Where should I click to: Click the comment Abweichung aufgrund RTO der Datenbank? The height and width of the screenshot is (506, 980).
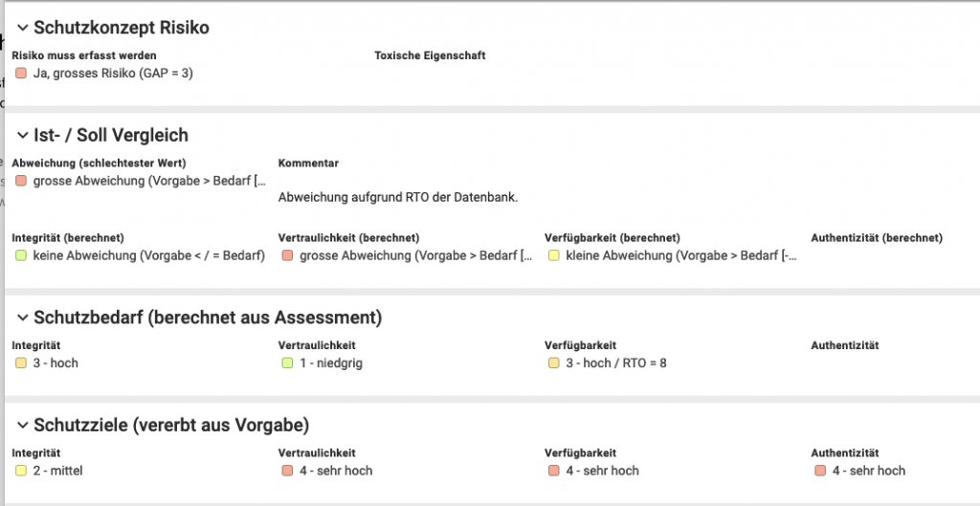point(398,197)
